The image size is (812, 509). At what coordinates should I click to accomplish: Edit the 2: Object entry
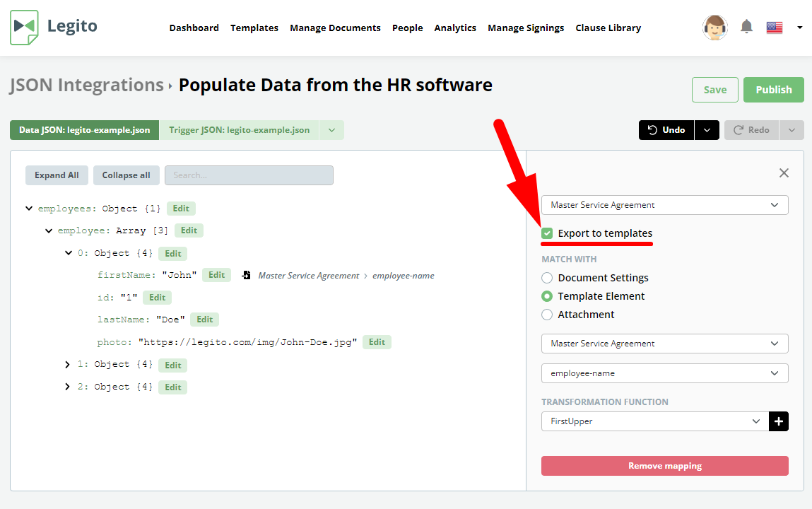point(173,387)
